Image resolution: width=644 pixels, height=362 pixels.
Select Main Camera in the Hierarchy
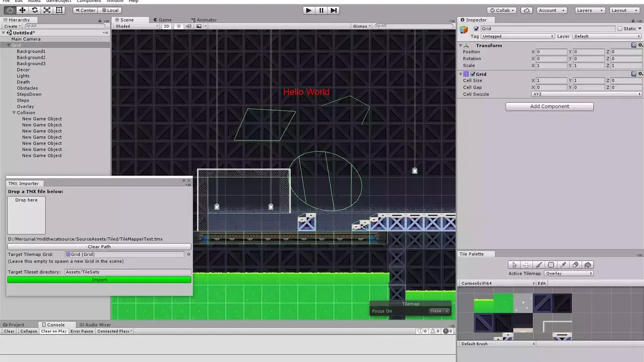pos(26,39)
